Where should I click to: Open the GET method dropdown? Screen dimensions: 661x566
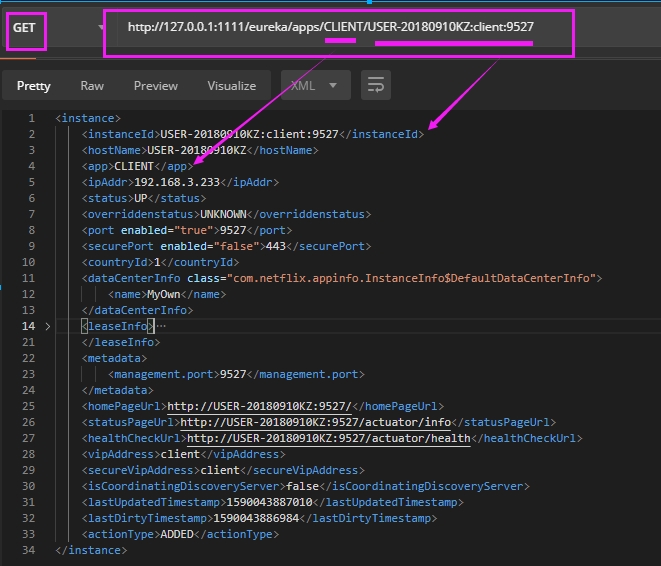click(x=55, y=28)
